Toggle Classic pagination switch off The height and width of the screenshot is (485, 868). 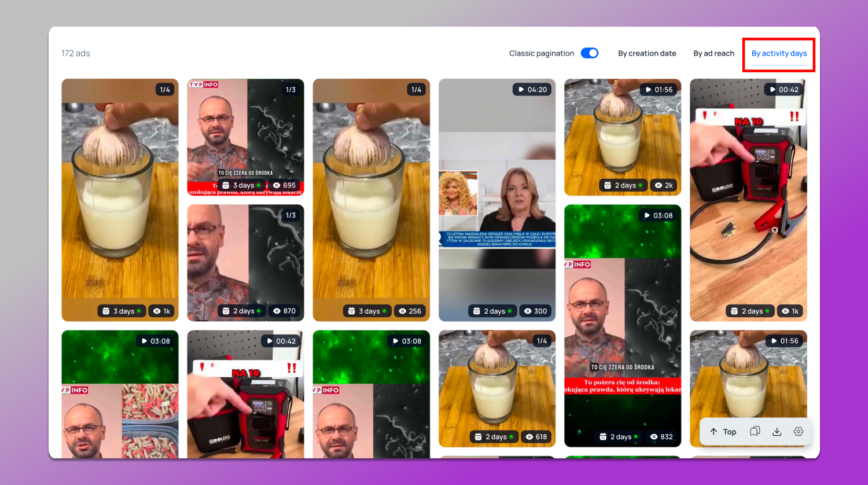pyautogui.click(x=589, y=53)
